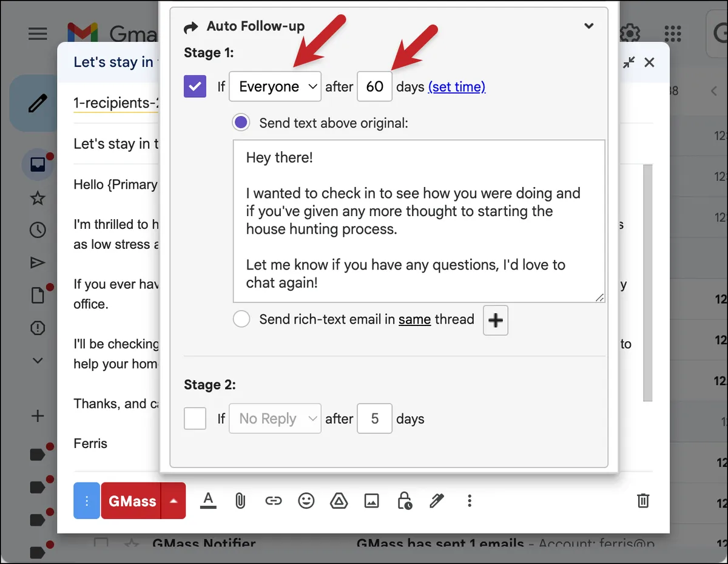Screen dimensions: 728x564
Task: Insert emoji icon
Action: 306,501
